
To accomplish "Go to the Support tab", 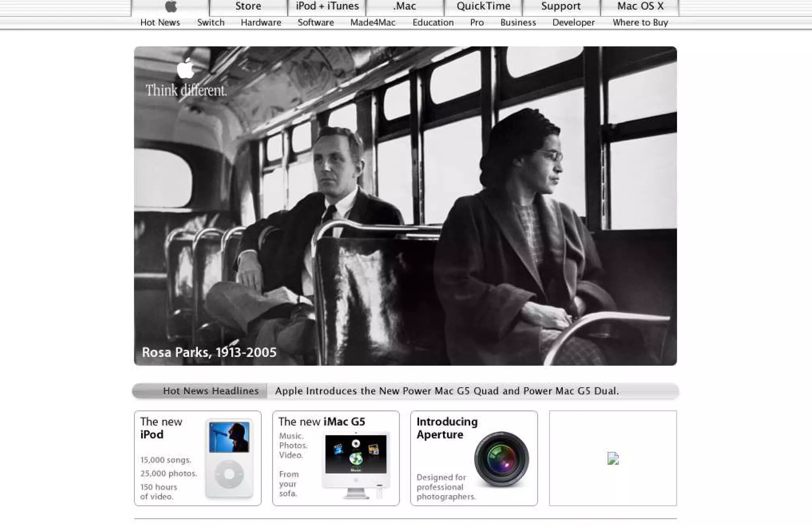I will (561, 7).
